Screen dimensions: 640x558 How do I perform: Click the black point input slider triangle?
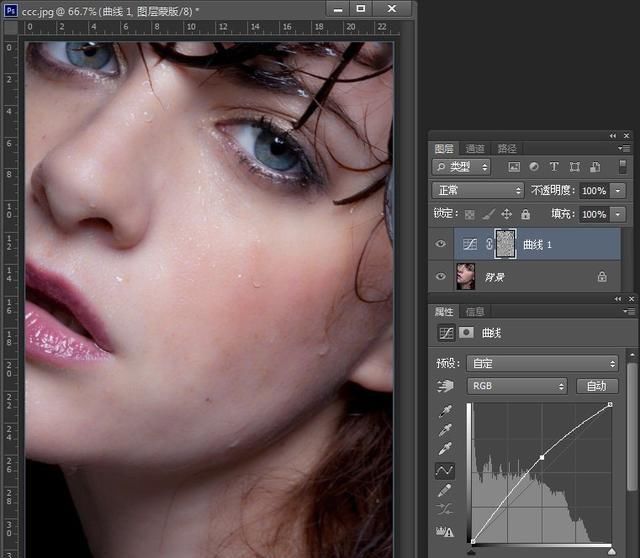[x=472, y=552]
